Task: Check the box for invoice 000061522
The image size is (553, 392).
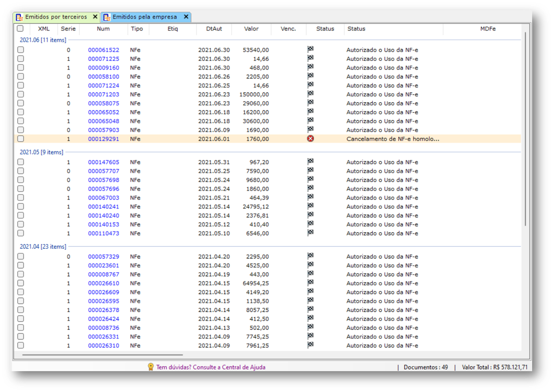Action: click(x=21, y=50)
